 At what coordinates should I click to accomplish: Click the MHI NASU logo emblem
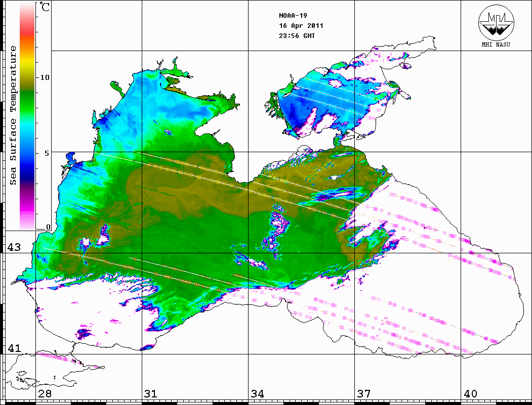point(496,22)
